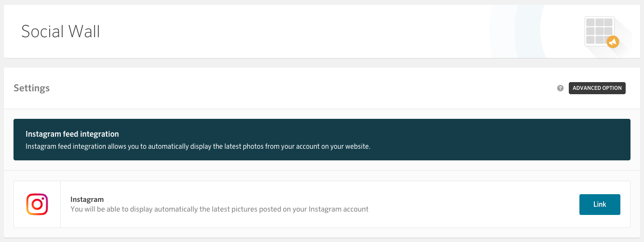This screenshot has width=644, height=242.
Task: Click the Link button for Instagram
Action: coord(600,204)
